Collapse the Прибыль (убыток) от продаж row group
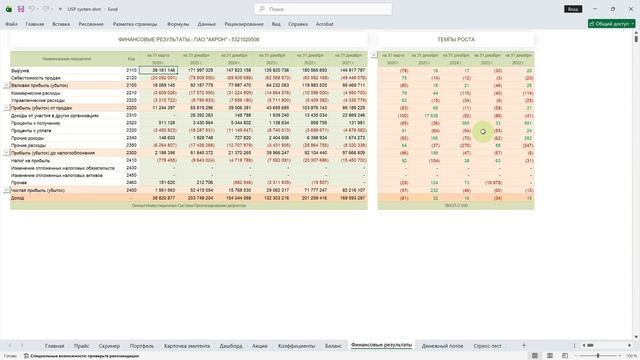The image size is (640, 360). [7, 108]
